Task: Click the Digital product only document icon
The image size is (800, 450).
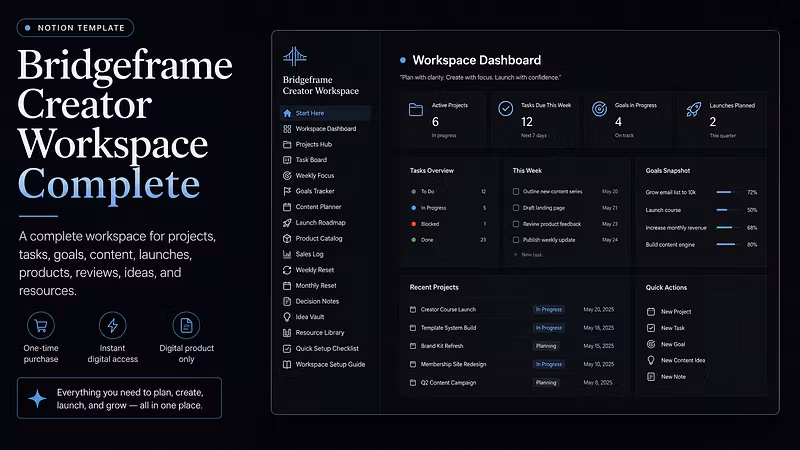Action: [186, 325]
